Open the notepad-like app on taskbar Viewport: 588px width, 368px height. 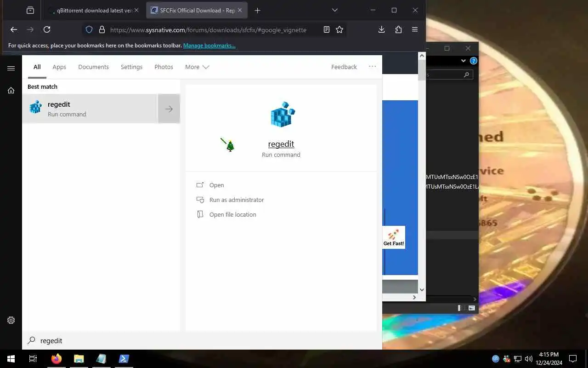[101, 359]
